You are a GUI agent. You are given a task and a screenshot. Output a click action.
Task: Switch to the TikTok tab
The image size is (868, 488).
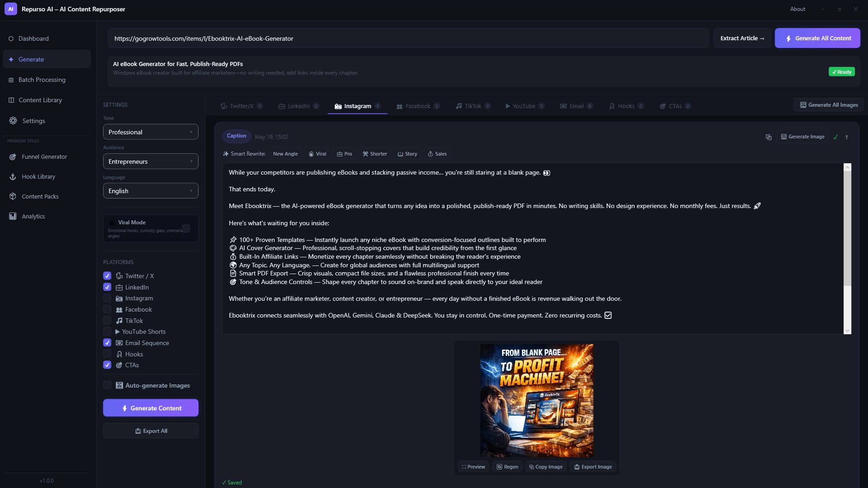click(x=473, y=106)
